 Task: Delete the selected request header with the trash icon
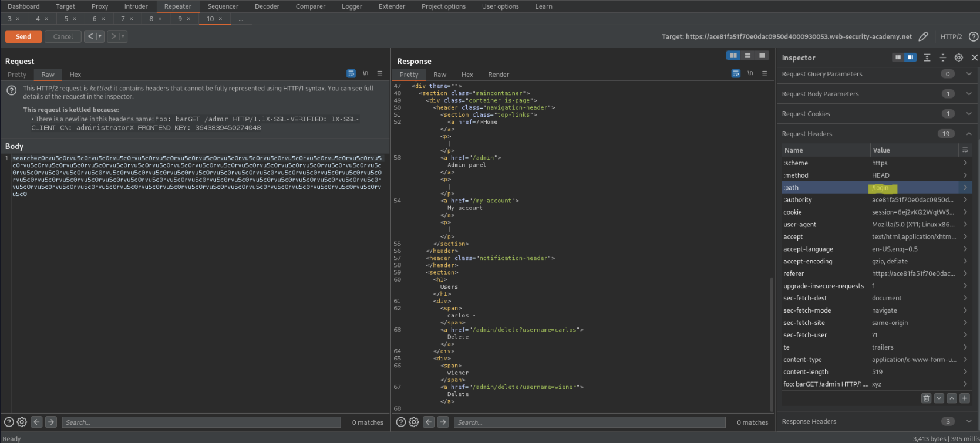pyautogui.click(x=926, y=398)
